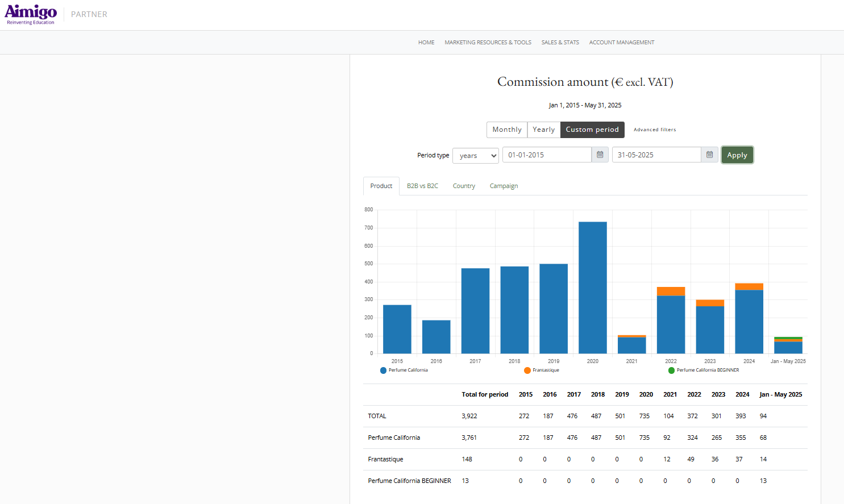Switch to the Campaign tab
Image resolution: width=844 pixels, height=504 pixels.
[x=504, y=186]
